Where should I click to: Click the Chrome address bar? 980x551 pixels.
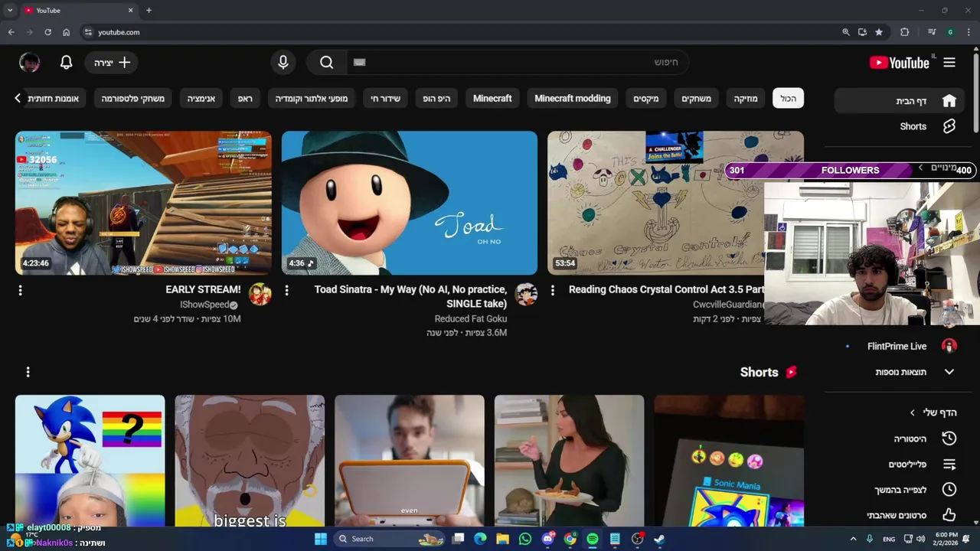point(459,32)
